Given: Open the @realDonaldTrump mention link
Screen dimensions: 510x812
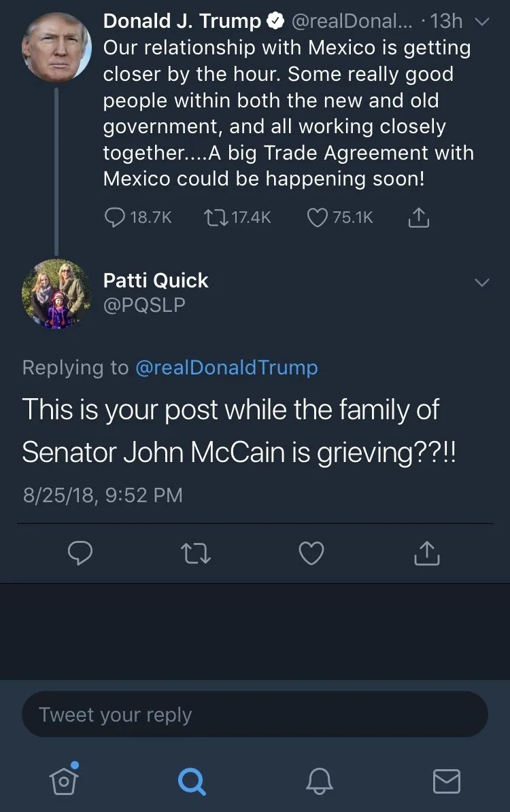Looking at the screenshot, I should (226, 368).
